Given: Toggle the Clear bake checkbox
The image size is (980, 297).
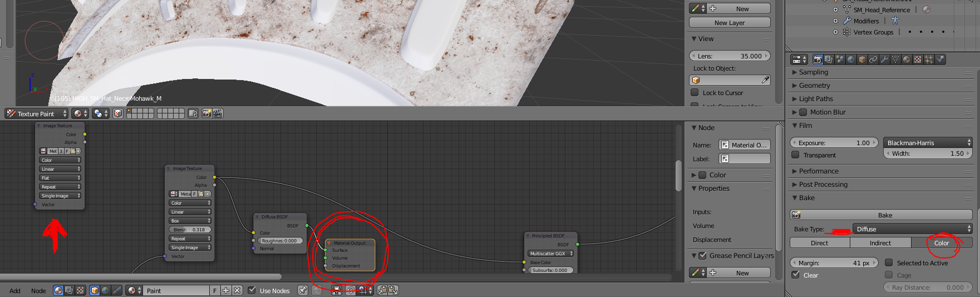Looking at the screenshot, I should [796, 275].
